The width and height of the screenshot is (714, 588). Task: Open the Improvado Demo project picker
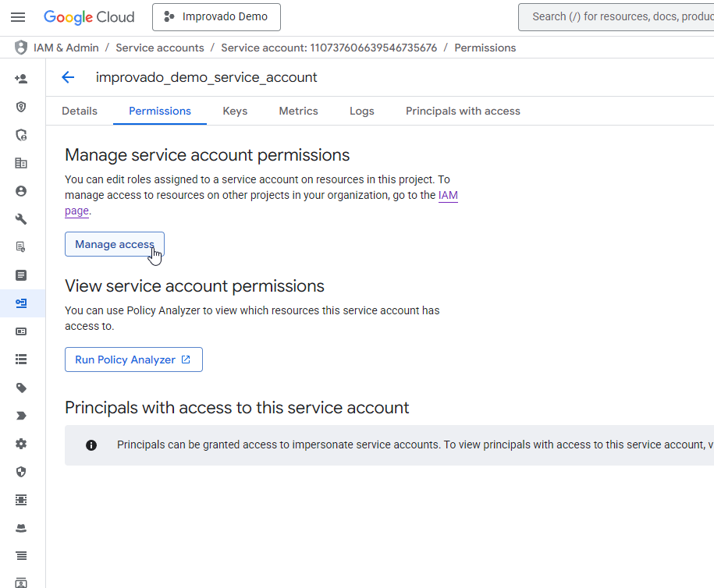(x=216, y=17)
